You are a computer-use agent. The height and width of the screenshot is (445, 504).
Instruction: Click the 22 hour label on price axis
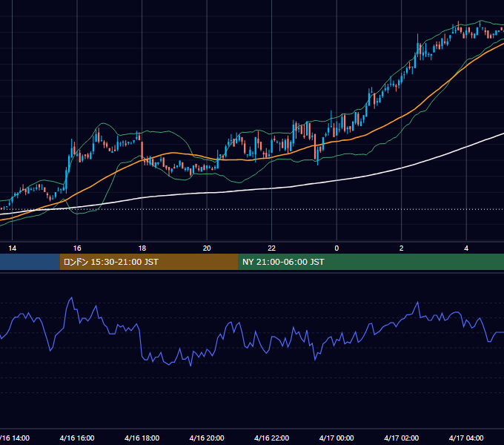point(271,248)
